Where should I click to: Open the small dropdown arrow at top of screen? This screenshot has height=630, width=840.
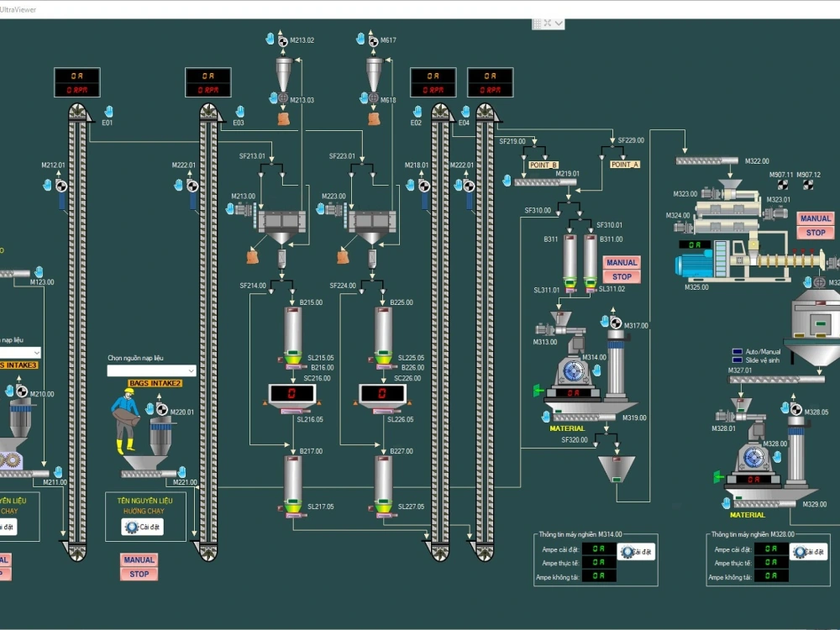click(x=559, y=23)
